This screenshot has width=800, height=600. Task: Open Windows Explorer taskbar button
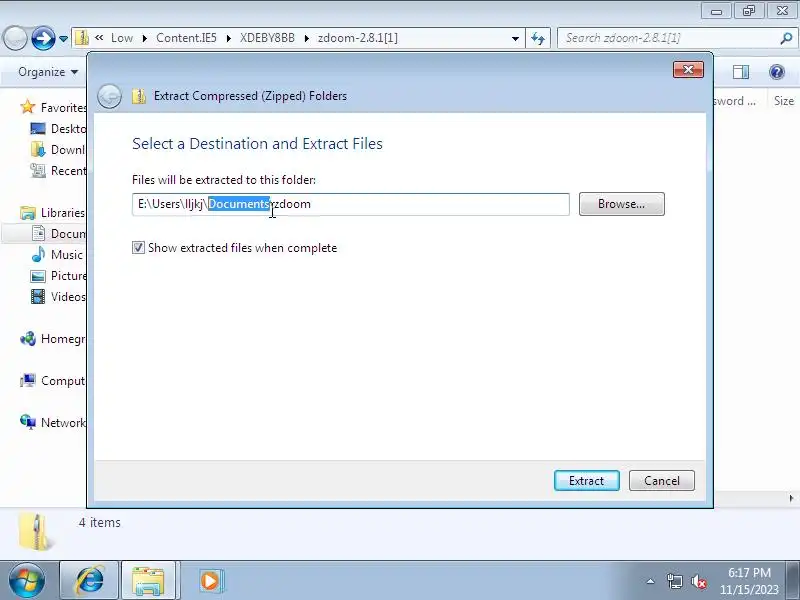pyautogui.click(x=148, y=581)
